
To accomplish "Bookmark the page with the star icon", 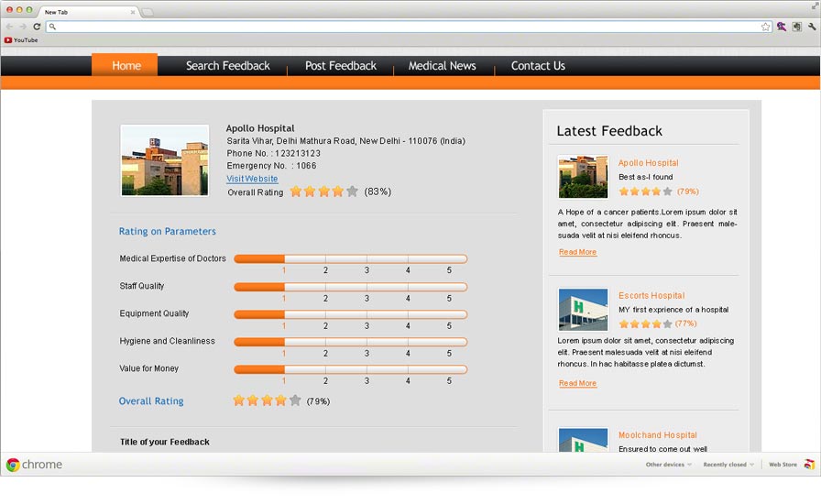I will pyautogui.click(x=765, y=27).
